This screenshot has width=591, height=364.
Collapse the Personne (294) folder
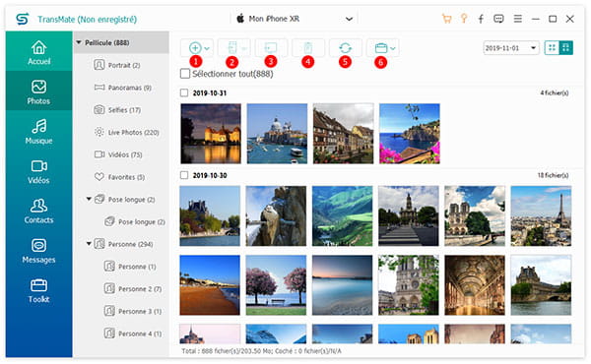89,244
